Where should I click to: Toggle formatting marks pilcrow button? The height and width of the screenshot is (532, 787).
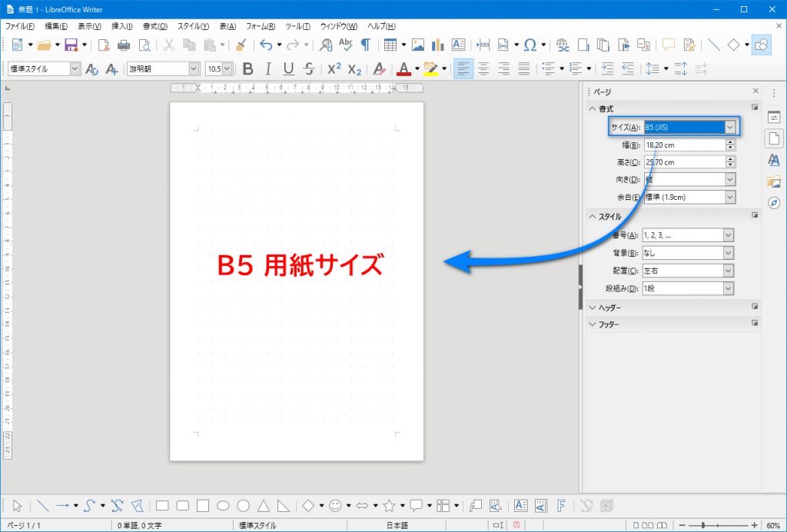pyautogui.click(x=366, y=45)
